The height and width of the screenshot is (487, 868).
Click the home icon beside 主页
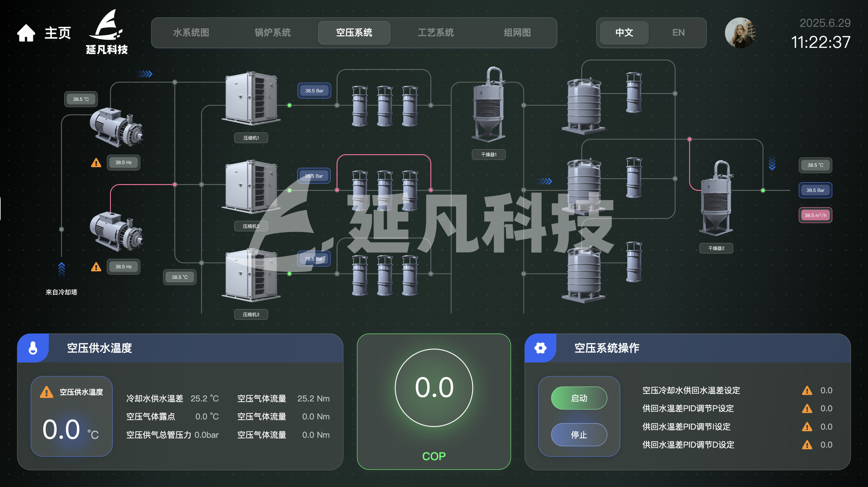coord(26,33)
